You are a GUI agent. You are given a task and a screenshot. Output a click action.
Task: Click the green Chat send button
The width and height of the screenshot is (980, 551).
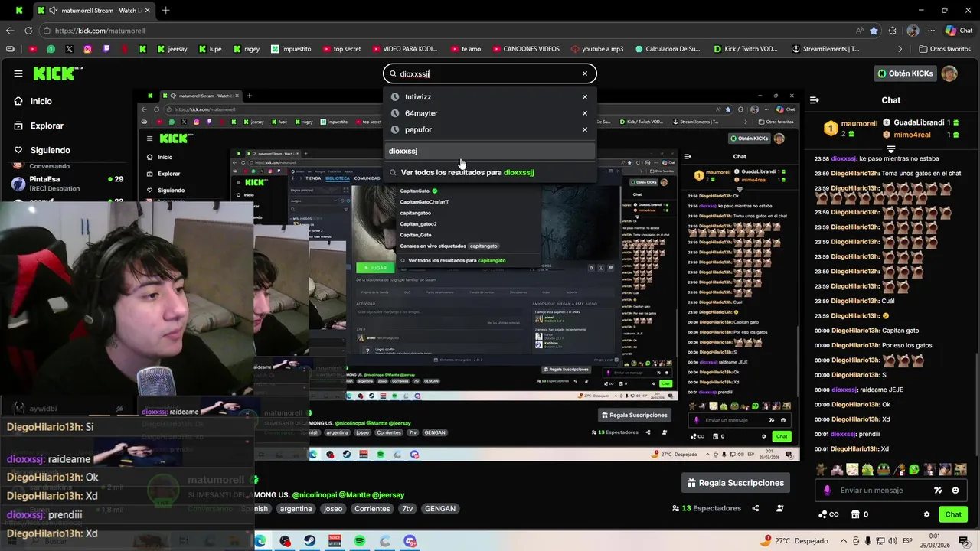(953, 514)
